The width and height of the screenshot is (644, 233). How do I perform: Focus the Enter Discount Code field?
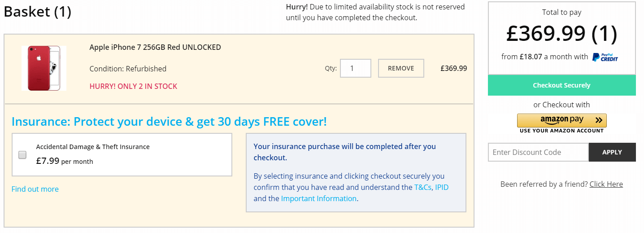(x=538, y=152)
